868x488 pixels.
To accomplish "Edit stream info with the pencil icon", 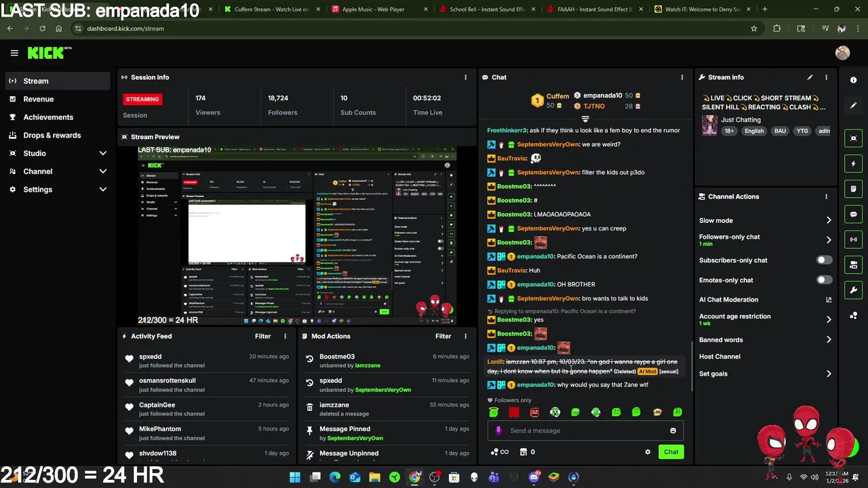I will [810, 77].
